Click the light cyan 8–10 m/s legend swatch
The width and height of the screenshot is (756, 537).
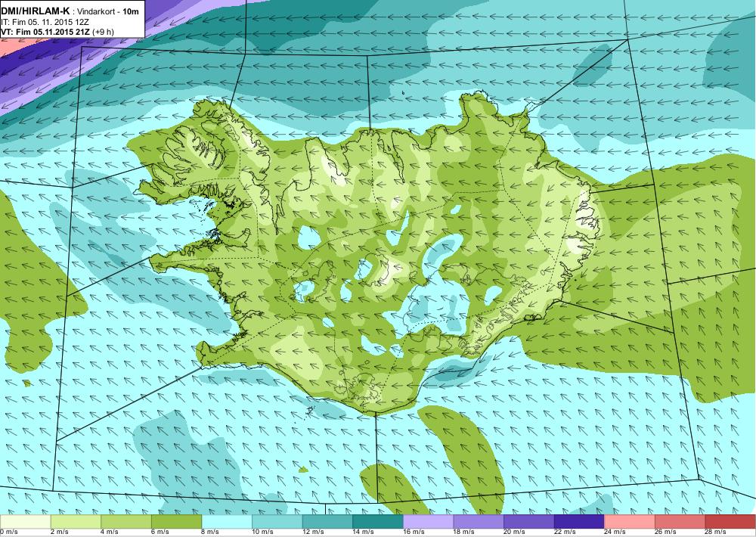pos(227,522)
